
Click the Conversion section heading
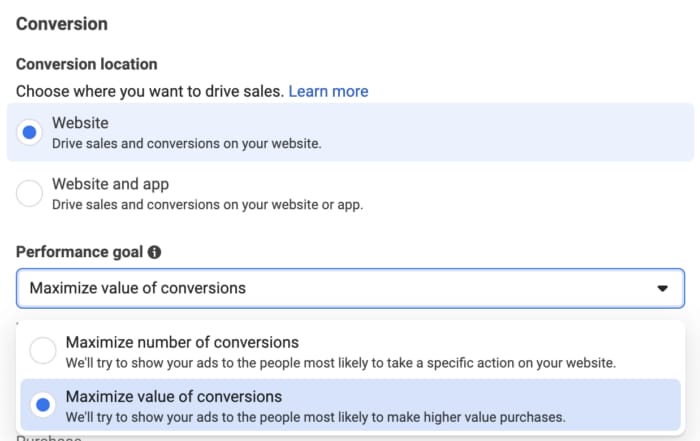coord(62,23)
